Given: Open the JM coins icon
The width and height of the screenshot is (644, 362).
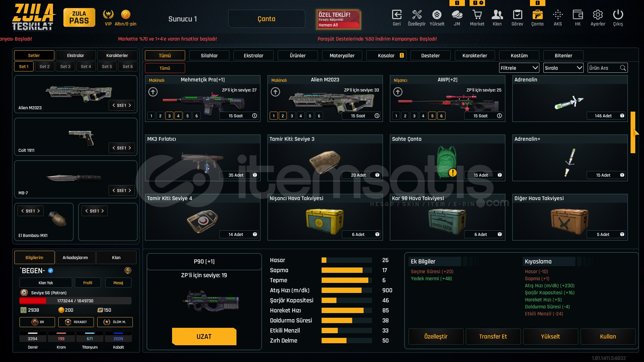Looking at the screenshot, I should [457, 15].
